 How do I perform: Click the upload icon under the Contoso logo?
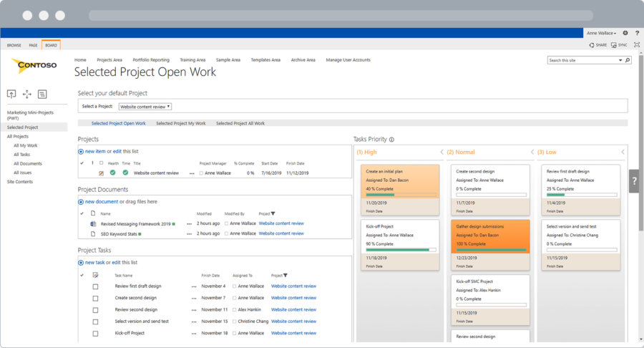(x=11, y=94)
